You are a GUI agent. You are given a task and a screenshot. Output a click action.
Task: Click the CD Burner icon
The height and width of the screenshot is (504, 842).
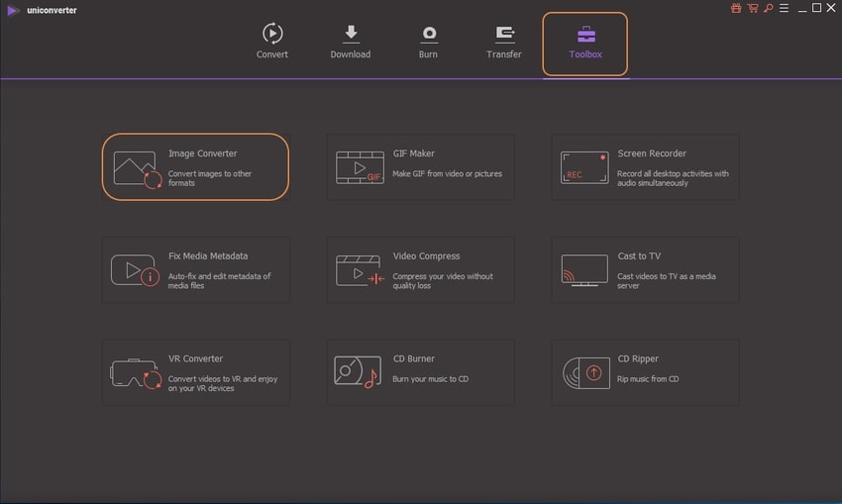click(x=359, y=373)
